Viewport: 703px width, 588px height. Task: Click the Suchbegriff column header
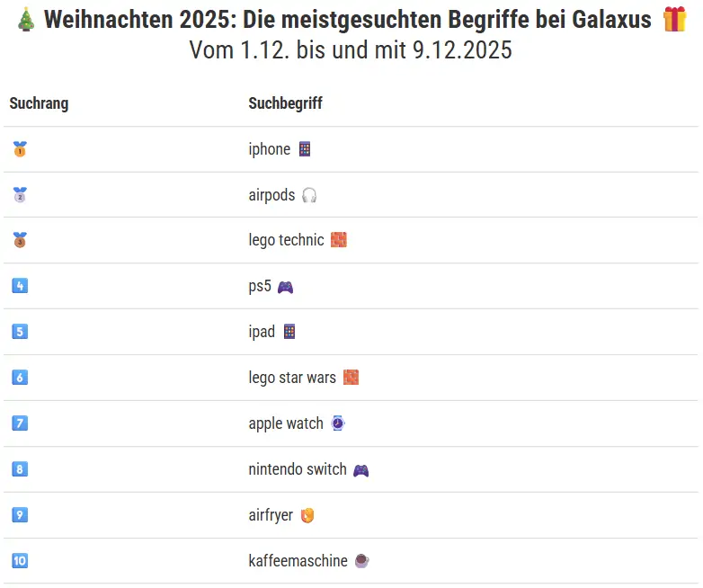pyautogui.click(x=285, y=103)
